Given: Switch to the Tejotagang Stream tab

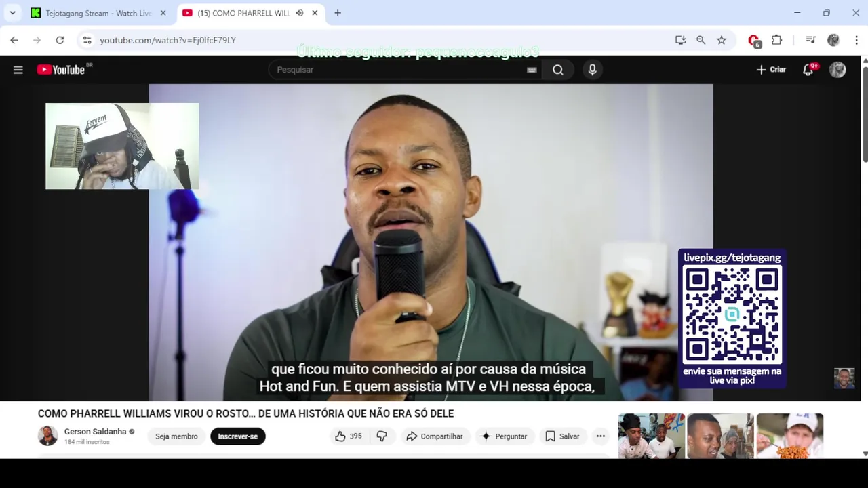Looking at the screenshot, I should pyautogui.click(x=98, y=13).
